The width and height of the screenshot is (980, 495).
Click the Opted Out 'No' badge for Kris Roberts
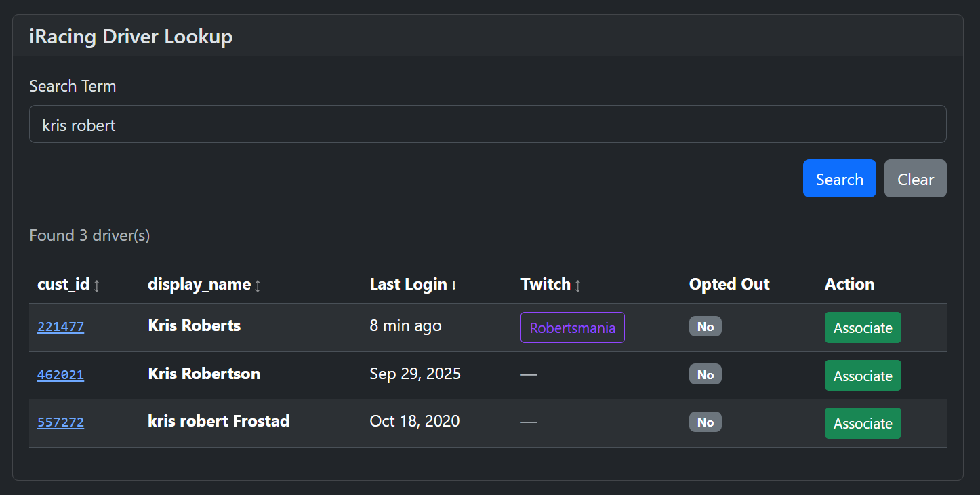[705, 326]
